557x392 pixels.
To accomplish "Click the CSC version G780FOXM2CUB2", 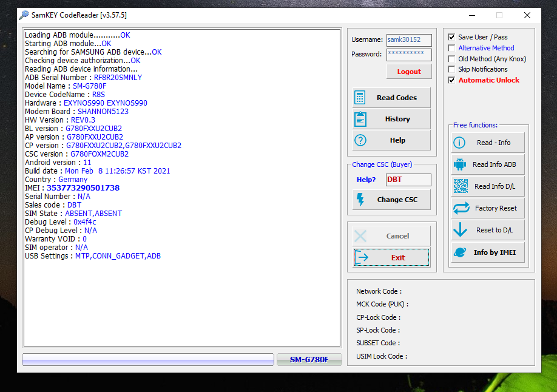I will coord(100,154).
